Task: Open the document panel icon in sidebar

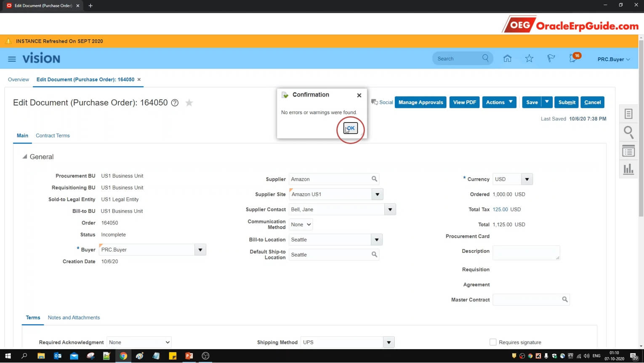Action: tap(628, 114)
